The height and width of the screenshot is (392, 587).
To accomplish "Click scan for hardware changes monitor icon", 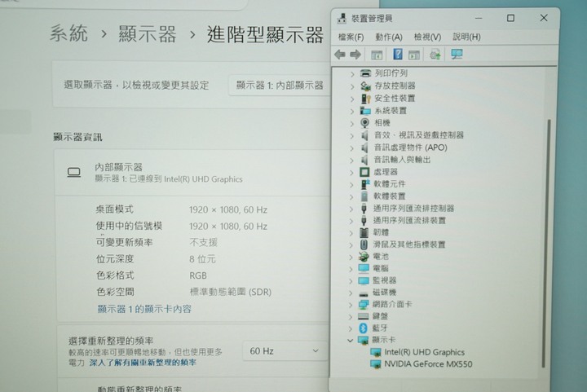I will click(x=457, y=55).
